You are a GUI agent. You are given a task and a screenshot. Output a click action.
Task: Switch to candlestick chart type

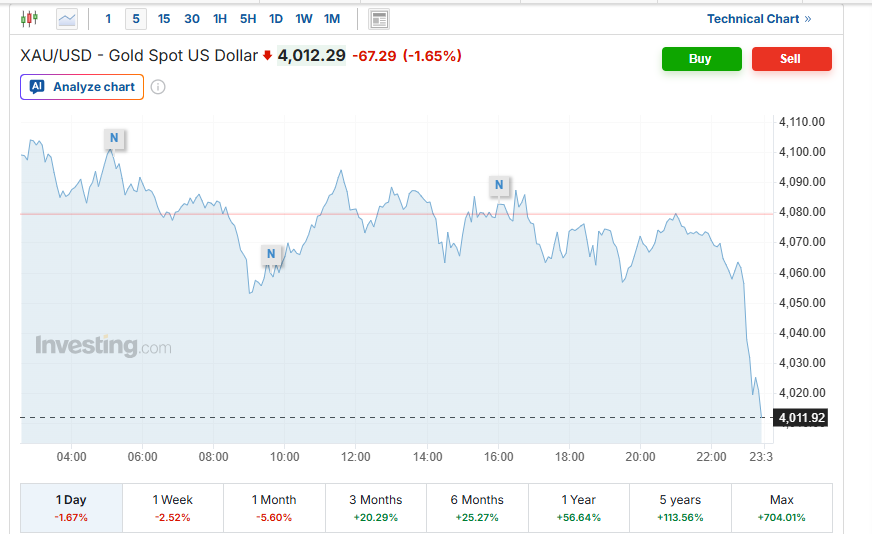pyautogui.click(x=28, y=18)
